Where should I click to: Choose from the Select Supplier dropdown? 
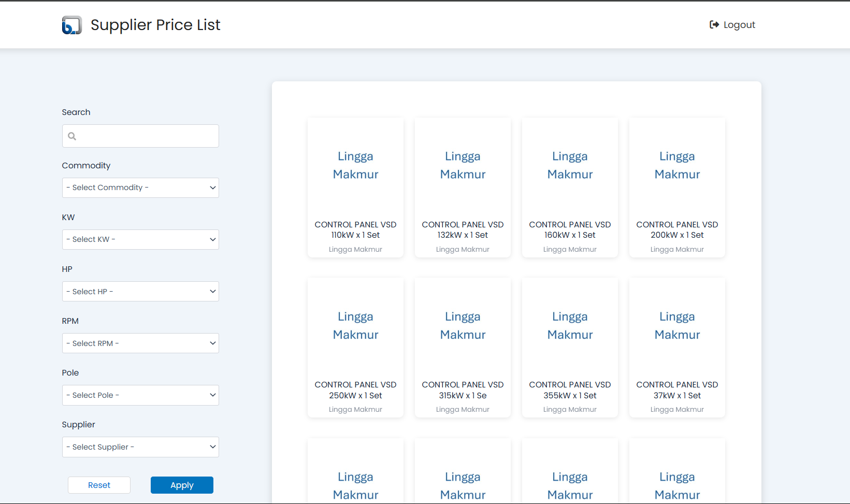click(140, 447)
